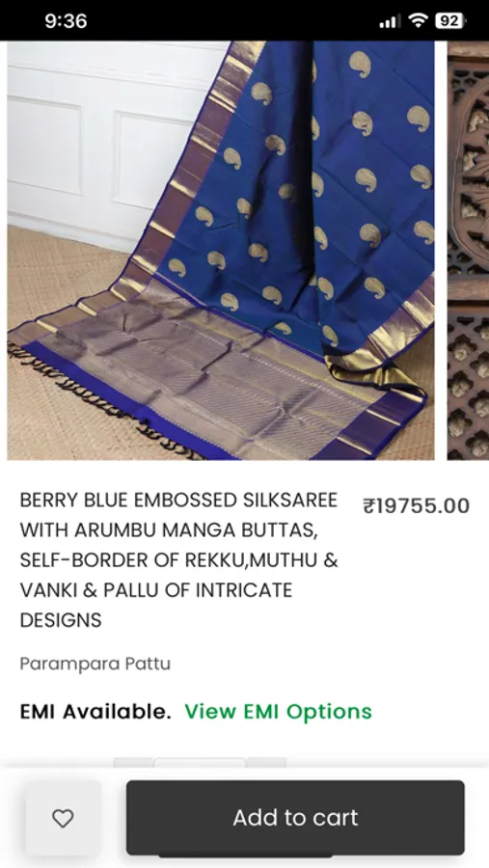Tap the blue silk saree product photo
The height and width of the screenshot is (868, 489).
point(221,250)
